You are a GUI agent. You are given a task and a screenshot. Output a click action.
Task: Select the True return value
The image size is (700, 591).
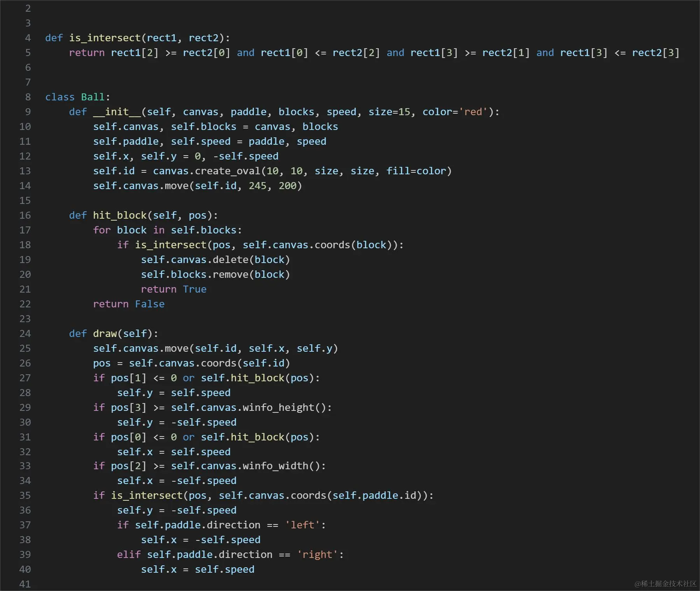[195, 289]
